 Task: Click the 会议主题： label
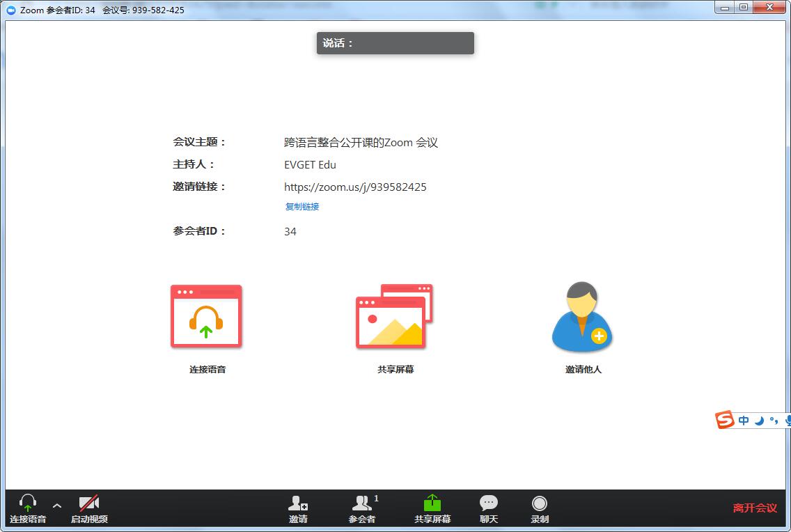pyautogui.click(x=199, y=142)
